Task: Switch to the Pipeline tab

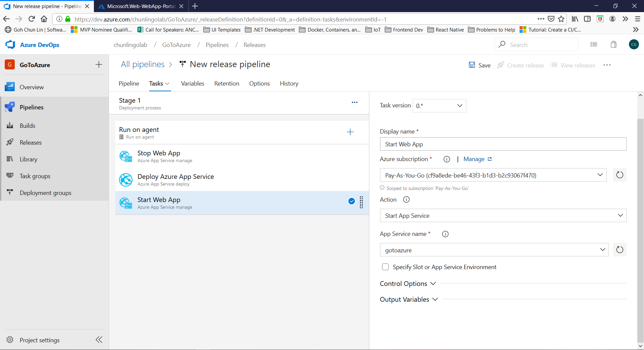Action: point(129,84)
